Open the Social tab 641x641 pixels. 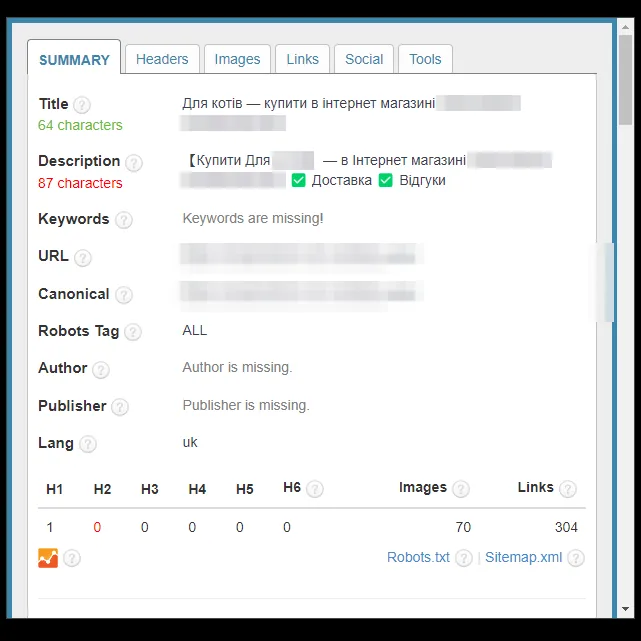click(x=364, y=59)
